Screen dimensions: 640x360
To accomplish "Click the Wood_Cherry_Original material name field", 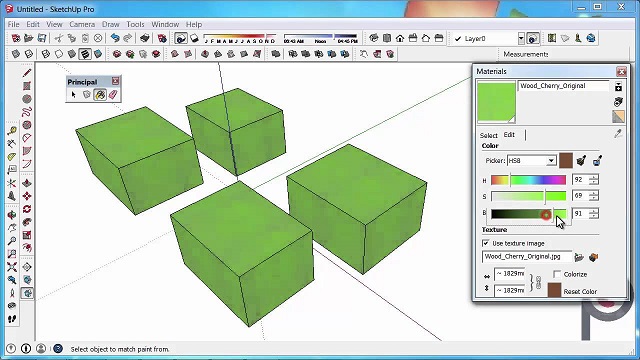I will pyautogui.click(x=564, y=86).
